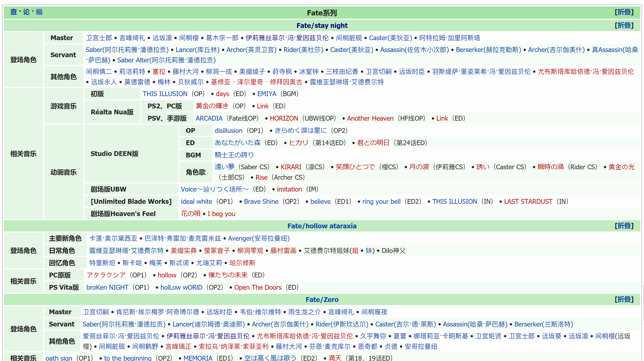Open the THIS ILLUSION (OP) link in 初版 row
The height and width of the screenshot is (361, 644).
[x=165, y=94]
